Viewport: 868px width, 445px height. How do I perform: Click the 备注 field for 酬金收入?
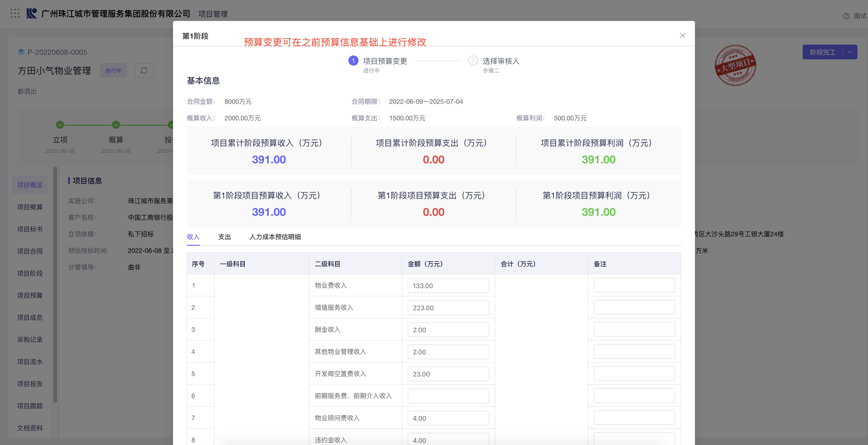point(634,329)
